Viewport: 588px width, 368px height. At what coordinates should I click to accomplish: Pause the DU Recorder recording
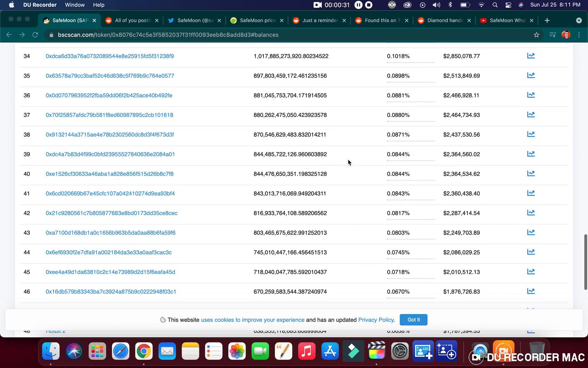point(358,5)
